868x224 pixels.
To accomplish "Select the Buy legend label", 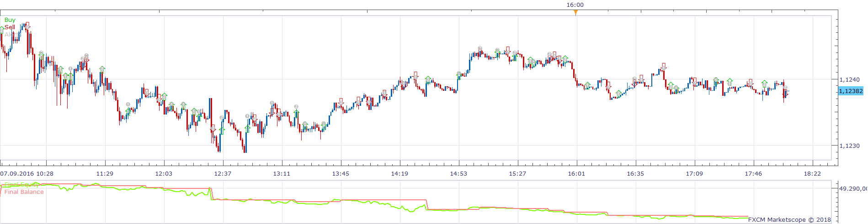I will (x=10, y=20).
